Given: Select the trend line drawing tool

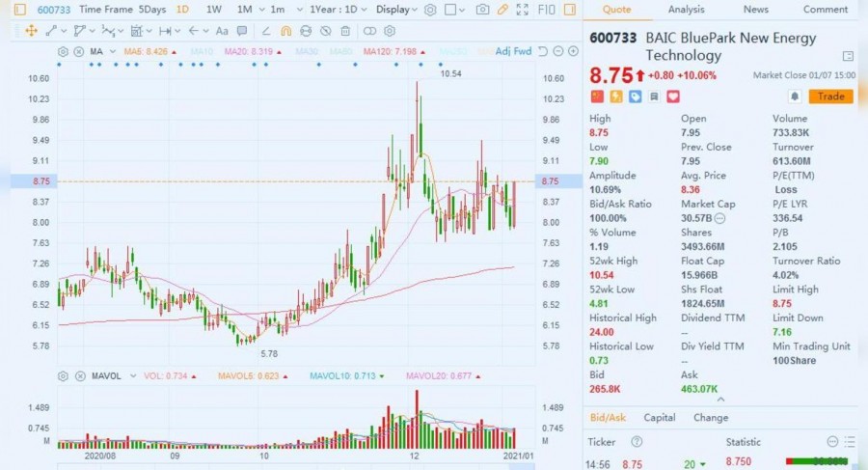Looking at the screenshot, I should pos(51,31).
